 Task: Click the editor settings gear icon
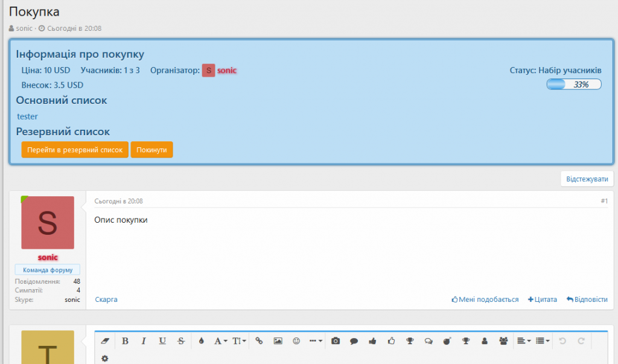coord(105,358)
